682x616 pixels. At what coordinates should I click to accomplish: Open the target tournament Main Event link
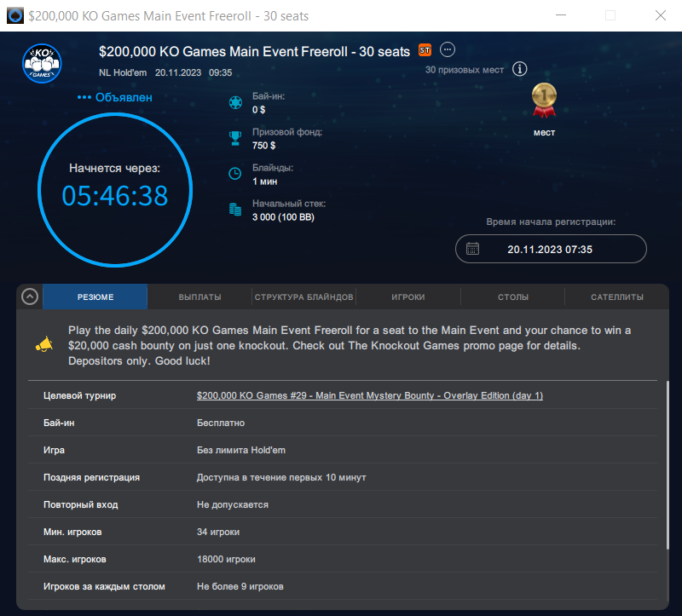click(x=369, y=395)
